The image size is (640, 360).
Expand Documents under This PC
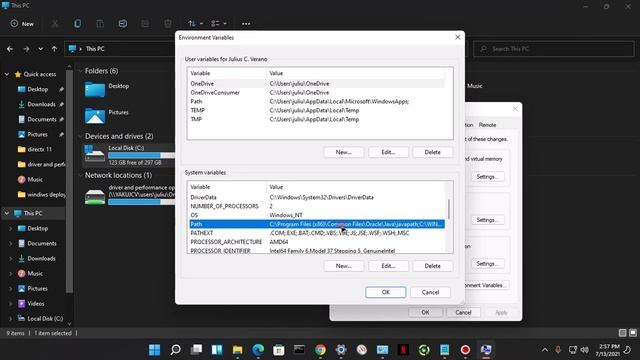point(11,244)
